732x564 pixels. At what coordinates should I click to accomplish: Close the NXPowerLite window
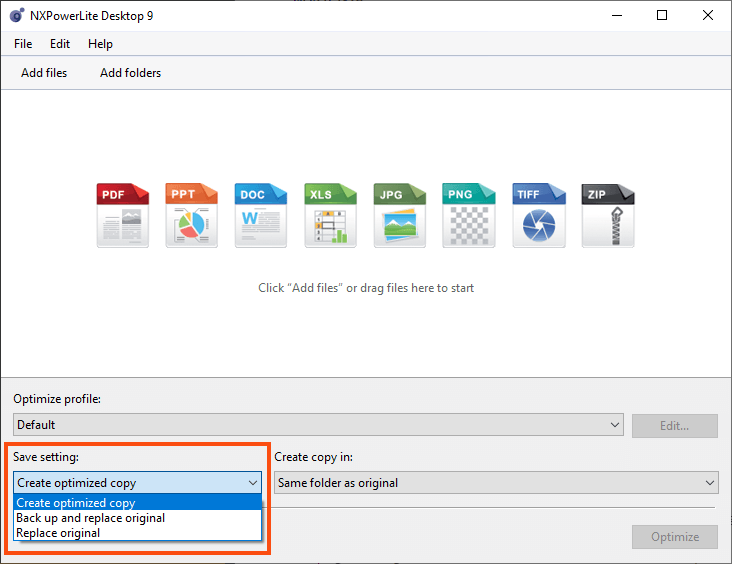(708, 15)
